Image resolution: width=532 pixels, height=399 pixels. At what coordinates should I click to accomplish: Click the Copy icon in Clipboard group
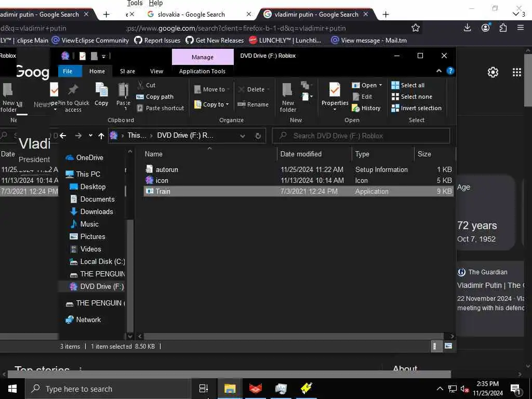coord(101,95)
